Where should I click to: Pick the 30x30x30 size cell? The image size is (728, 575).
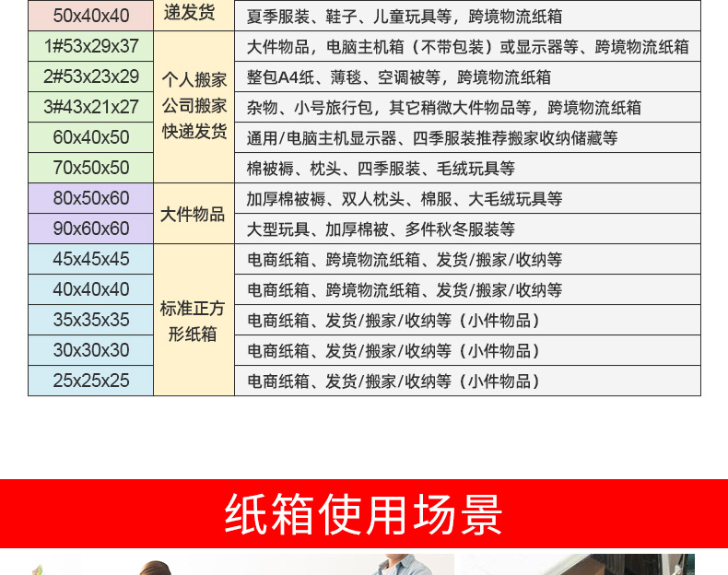[x=91, y=350]
